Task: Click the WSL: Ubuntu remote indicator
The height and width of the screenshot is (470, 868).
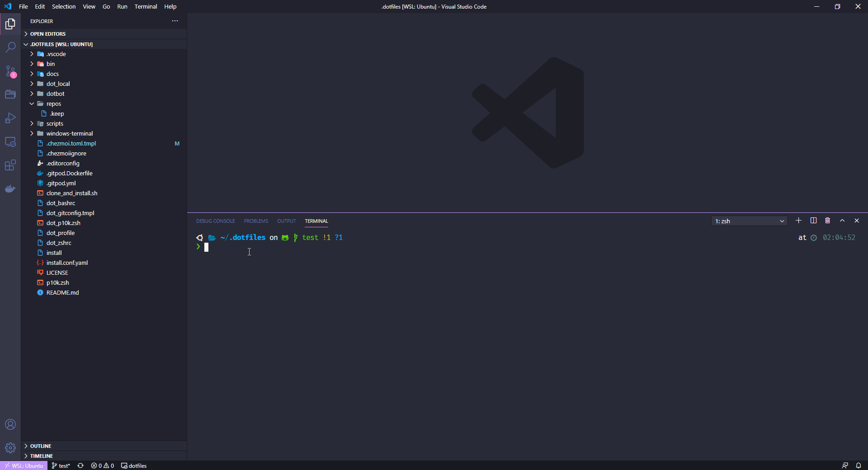Action: pos(24,465)
